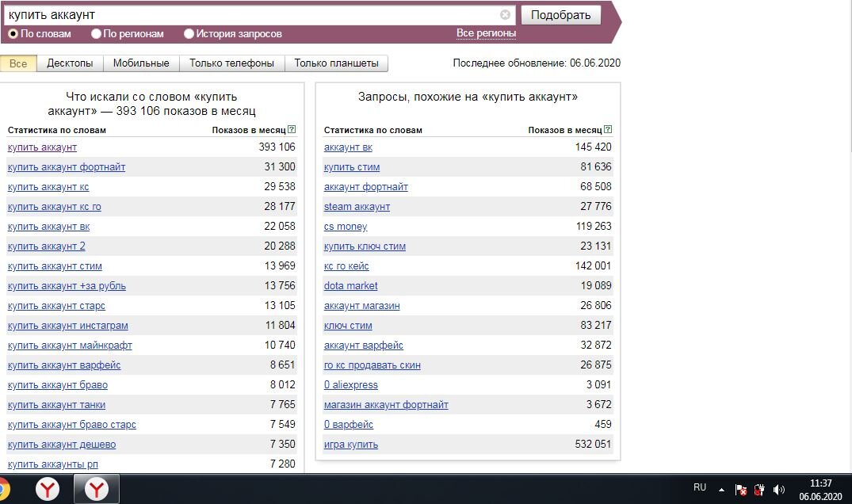This screenshot has height=504, width=852.
Task: Open the купить ключ стим link
Action: tap(365, 246)
